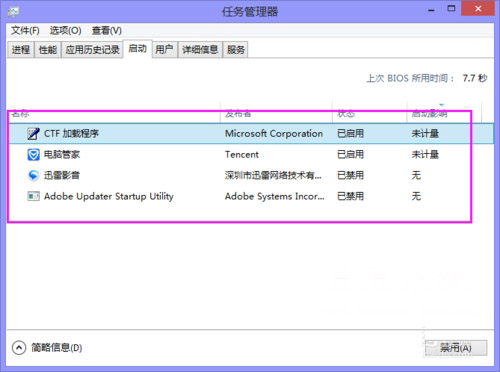This screenshot has width=500, height=372.
Task: Open the 查看(V) menu
Action: point(107,31)
